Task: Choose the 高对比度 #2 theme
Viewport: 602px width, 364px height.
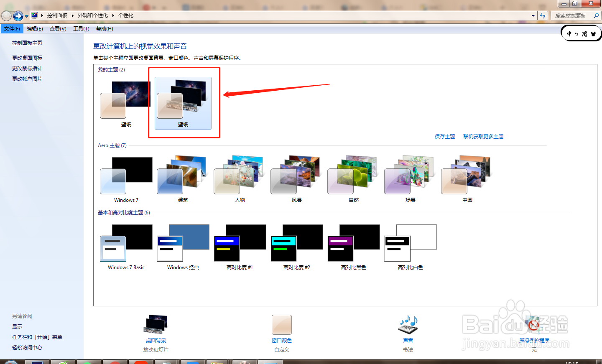Action: coord(297,247)
